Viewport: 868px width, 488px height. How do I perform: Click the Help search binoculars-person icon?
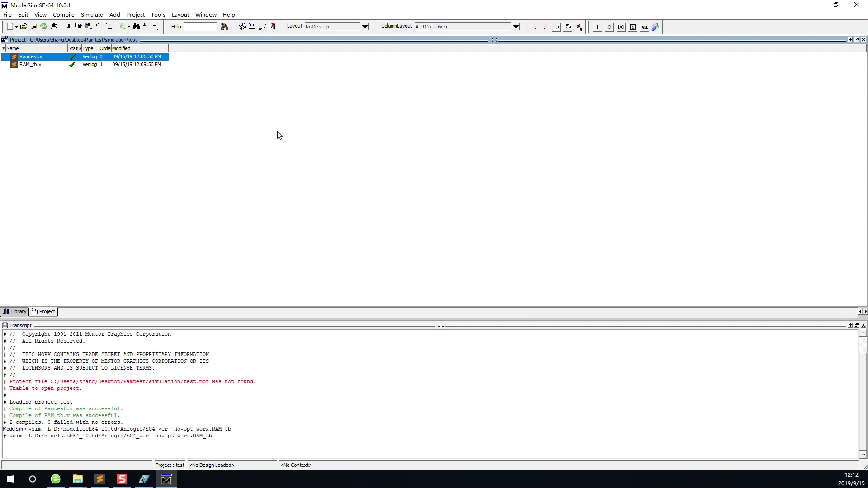pyautogui.click(x=224, y=27)
